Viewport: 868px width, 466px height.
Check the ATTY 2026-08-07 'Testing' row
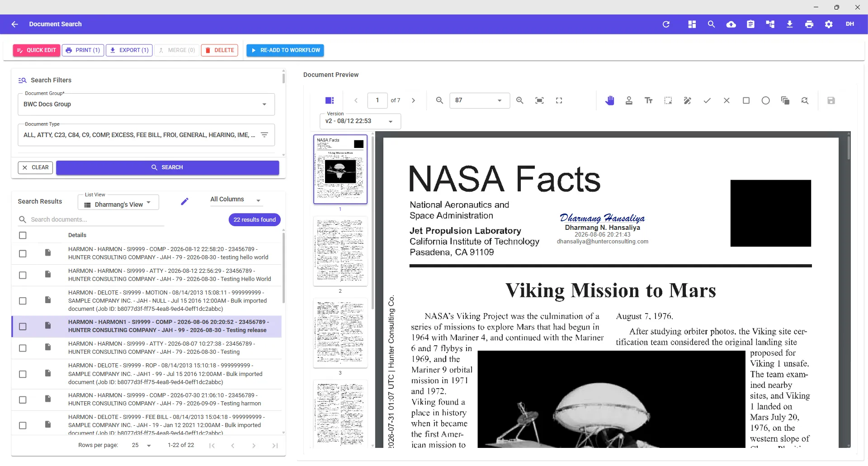(23, 348)
